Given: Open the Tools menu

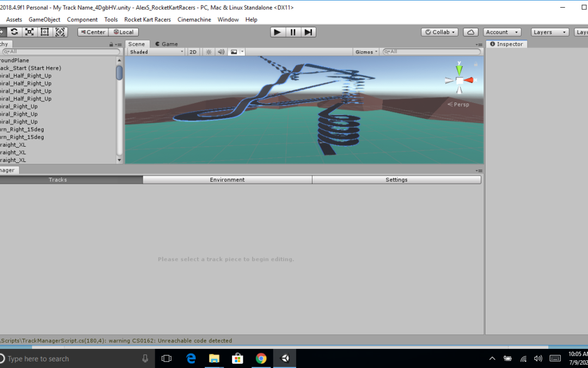Looking at the screenshot, I should tap(111, 20).
